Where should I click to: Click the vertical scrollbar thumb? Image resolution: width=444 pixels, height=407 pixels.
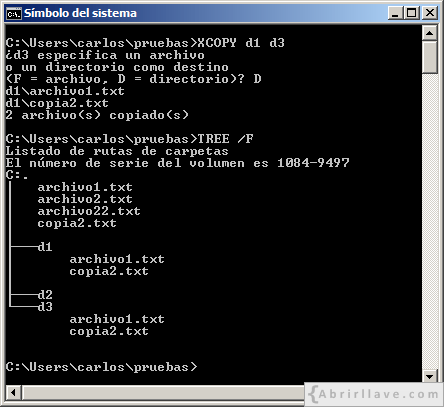coord(430,57)
